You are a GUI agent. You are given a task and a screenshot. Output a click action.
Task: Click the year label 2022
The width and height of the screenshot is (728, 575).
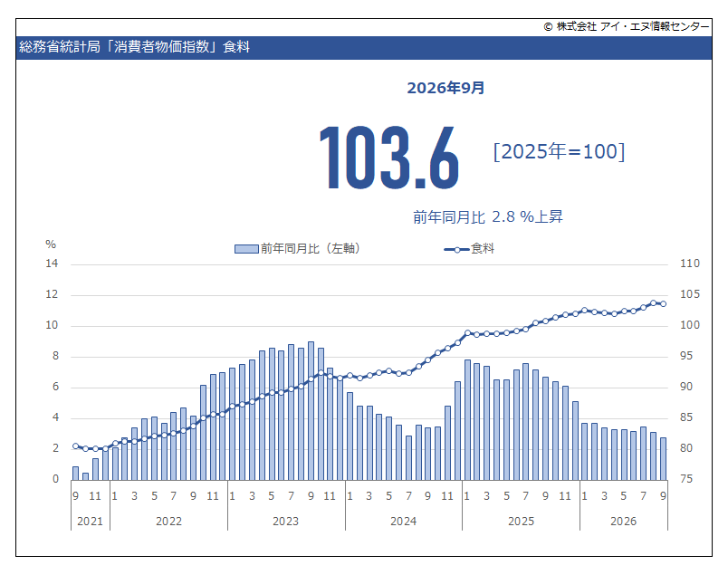(168, 522)
